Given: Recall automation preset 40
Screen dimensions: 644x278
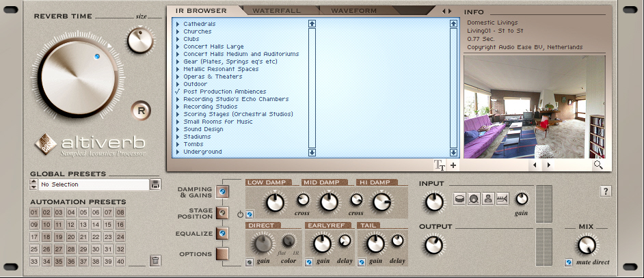Looking at the screenshot, I should tap(120, 262).
